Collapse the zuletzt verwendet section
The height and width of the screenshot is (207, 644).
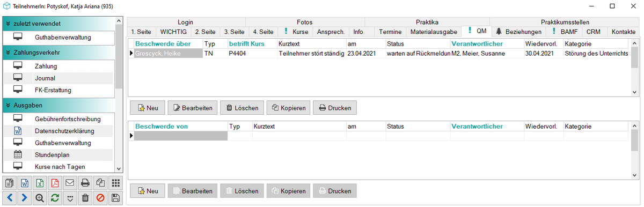(x=58, y=24)
